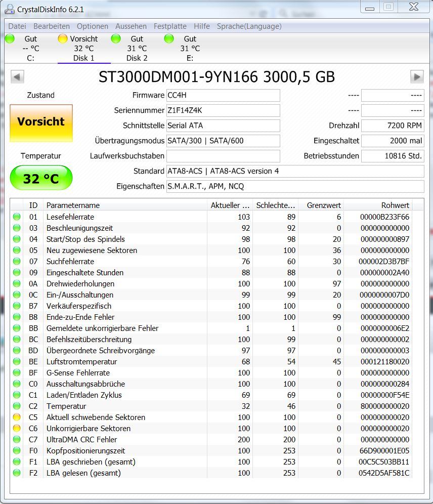Open the Sprache(Language) menu
Screen dimensions: 433x504
click(249, 26)
